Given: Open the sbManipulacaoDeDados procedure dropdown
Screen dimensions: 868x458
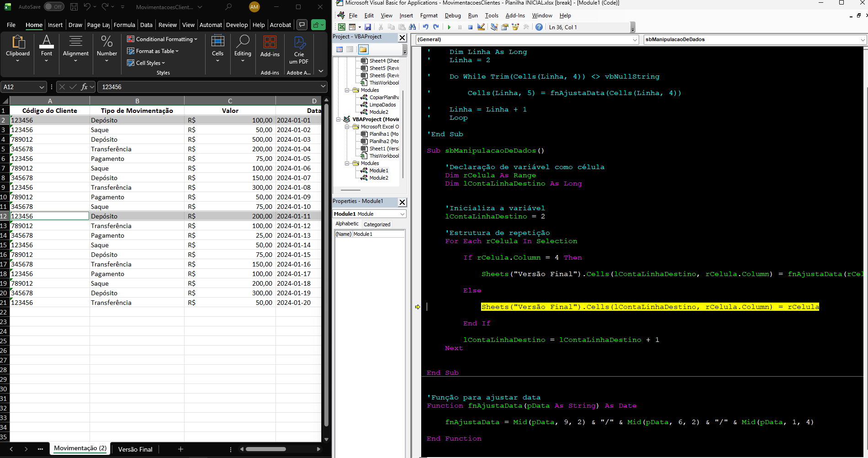Looking at the screenshot, I should pos(863,40).
